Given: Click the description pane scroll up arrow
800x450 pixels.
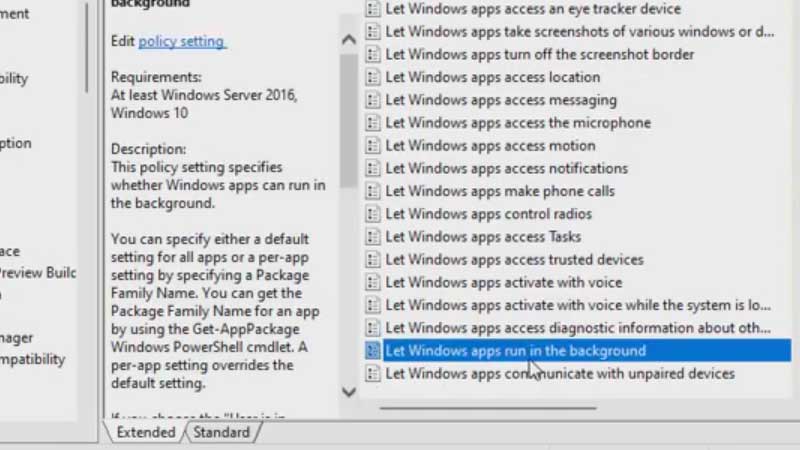Looking at the screenshot, I should pos(349,39).
